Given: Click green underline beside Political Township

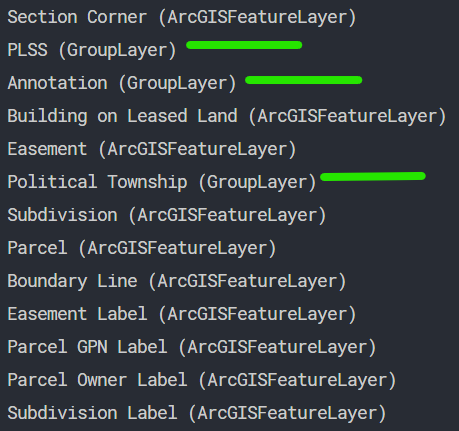Looking at the screenshot, I should 373,176.
